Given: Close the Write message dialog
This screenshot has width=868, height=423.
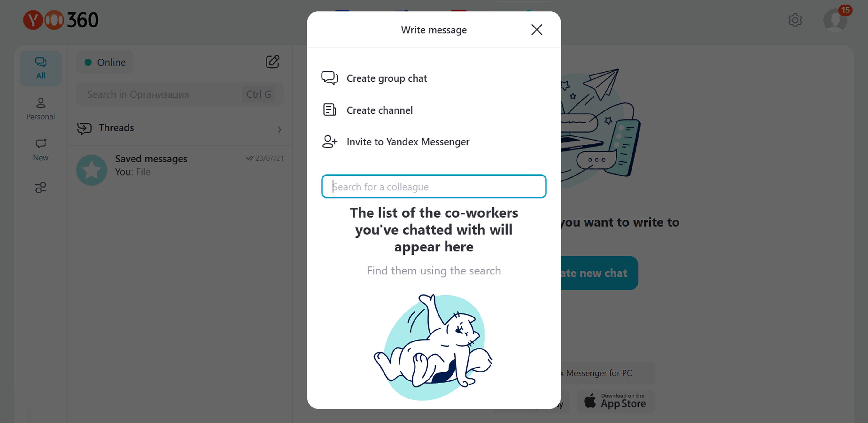Looking at the screenshot, I should click(536, 30).
